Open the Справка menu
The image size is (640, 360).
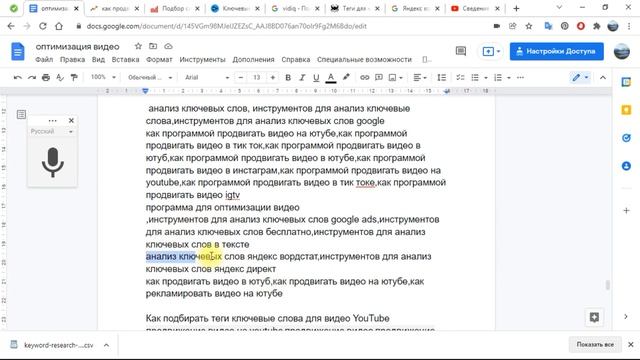(296, 60)
